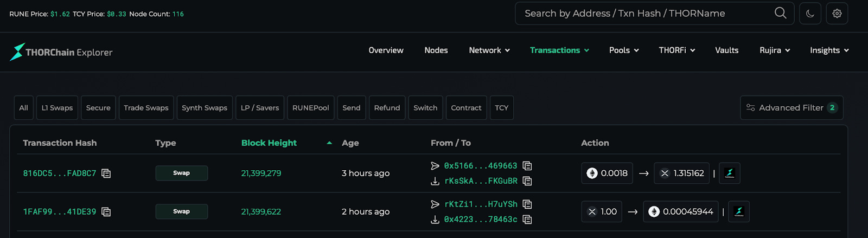Screen dimensions: 868x238
Task: Expand the Pools dropdown
Action: coord(624,50)
